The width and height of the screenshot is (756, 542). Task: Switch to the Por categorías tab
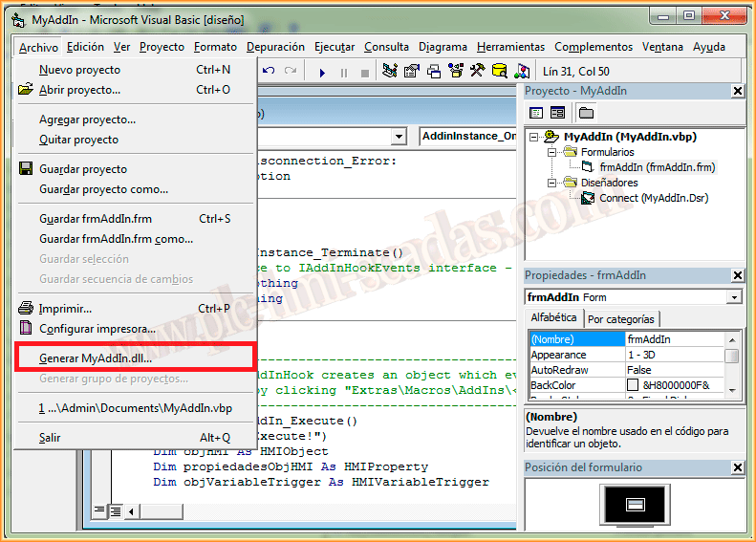[x=621, y=319]
